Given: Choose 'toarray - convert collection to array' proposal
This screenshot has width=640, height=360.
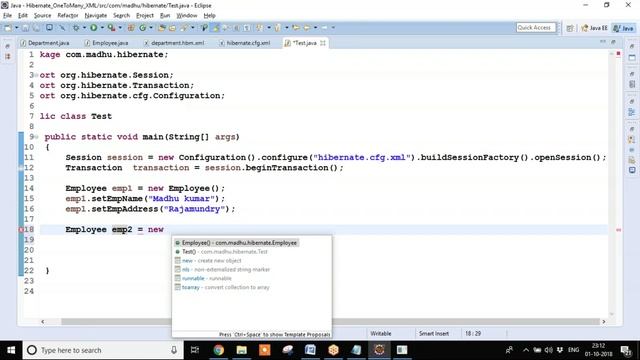Looking at the screenshot, I should point(222,287).
